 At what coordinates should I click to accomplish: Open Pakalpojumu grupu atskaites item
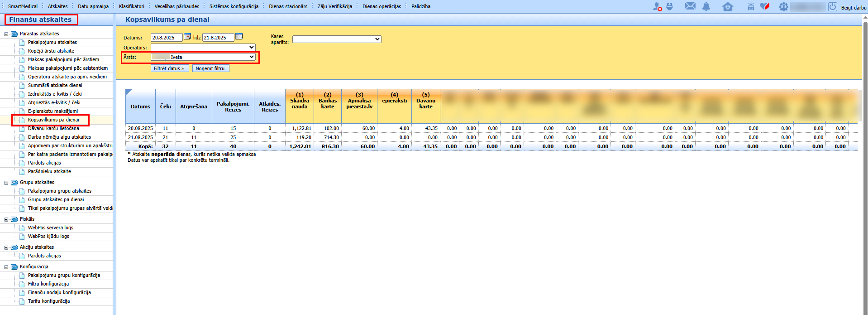[x=60, y=191]
